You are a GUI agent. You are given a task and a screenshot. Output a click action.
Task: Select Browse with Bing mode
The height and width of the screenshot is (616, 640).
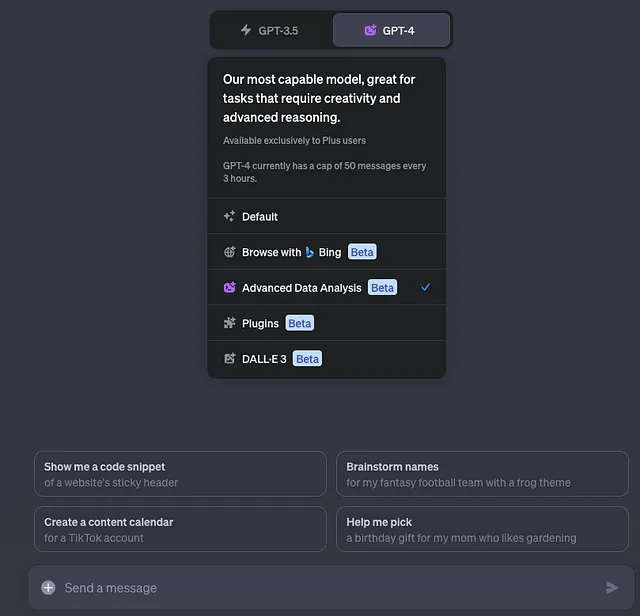coord(327,252)
